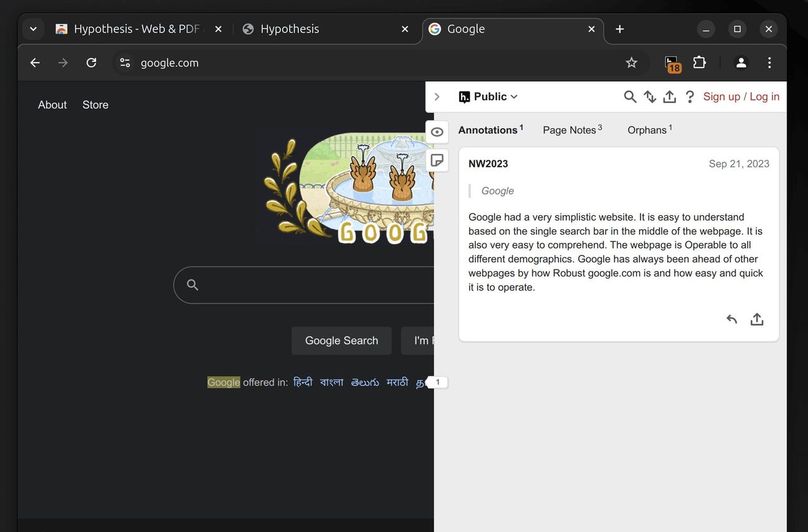Create a new page note
808x532 pixels.
point(437,160)
